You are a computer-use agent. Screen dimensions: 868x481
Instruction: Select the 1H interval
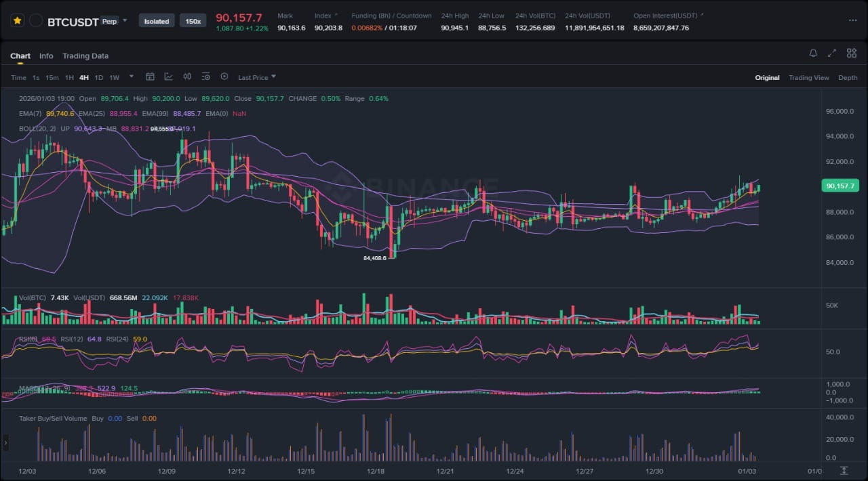(x=69, y=77)
